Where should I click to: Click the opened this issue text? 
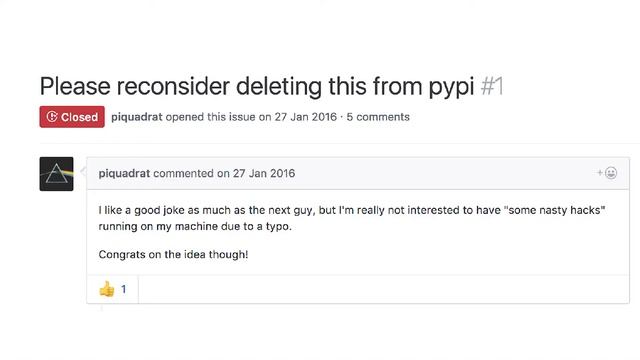(210, 117)
